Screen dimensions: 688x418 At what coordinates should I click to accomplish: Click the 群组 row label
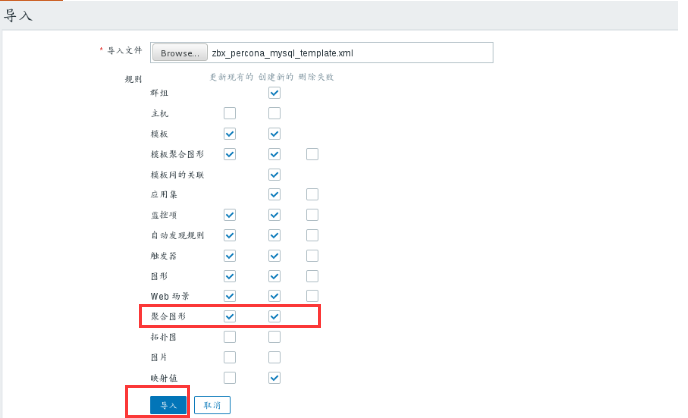(x=159, y=93)
